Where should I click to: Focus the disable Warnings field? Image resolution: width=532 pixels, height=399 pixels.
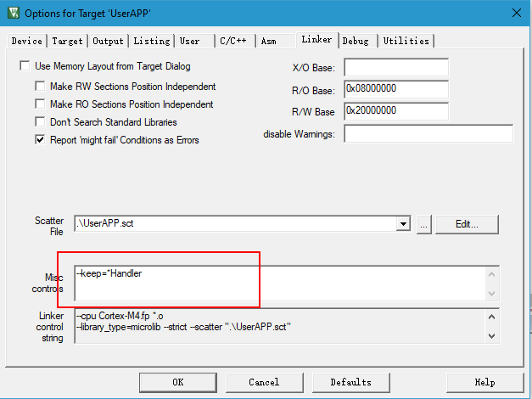[x=428, y=133]
